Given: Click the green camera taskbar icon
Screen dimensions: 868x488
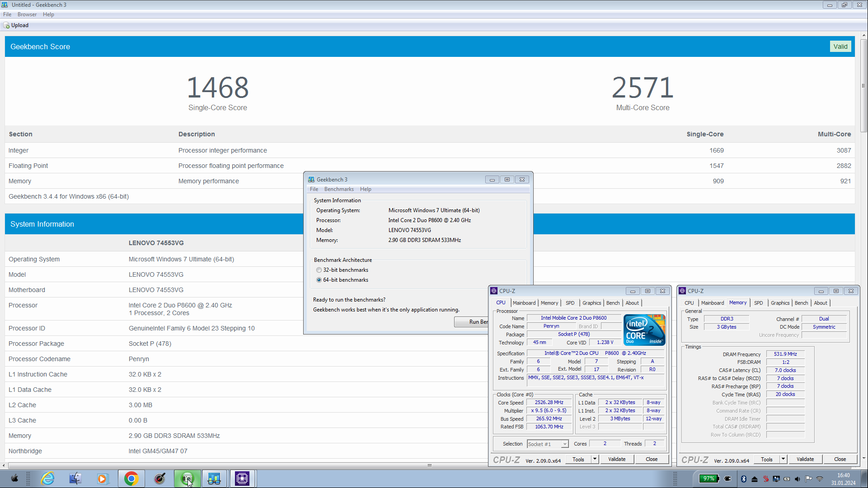Looking at the screenshot, I should tap(187, 479).
